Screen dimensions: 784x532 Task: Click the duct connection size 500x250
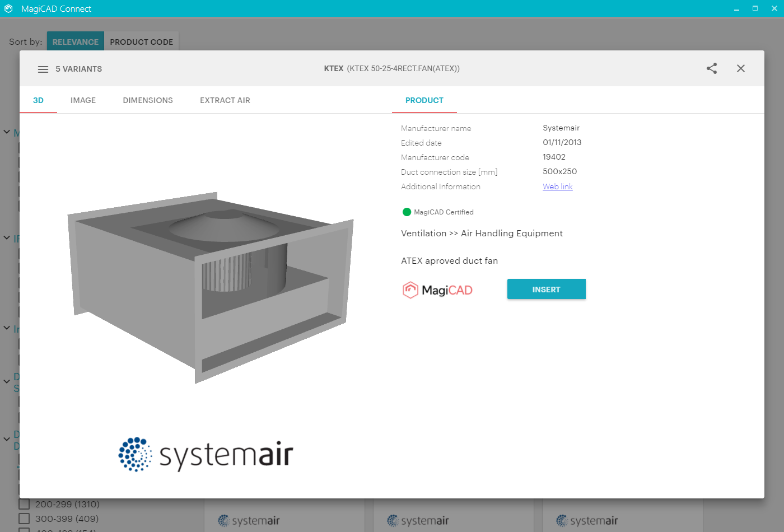point(560,172)
